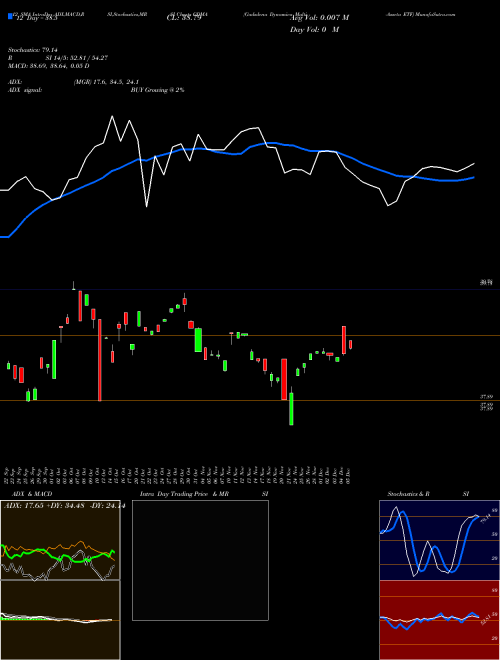500x660 pixels.
Task: Click the '(MGR) 17.6, 34.5, 24.1' ADX values
Action: click(x=106, y=82)
